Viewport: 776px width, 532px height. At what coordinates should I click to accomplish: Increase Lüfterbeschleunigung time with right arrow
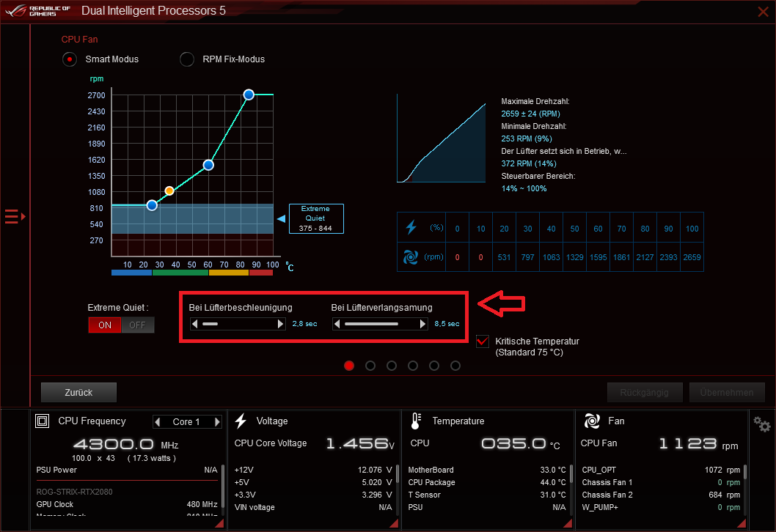click(x=281, y=324)
